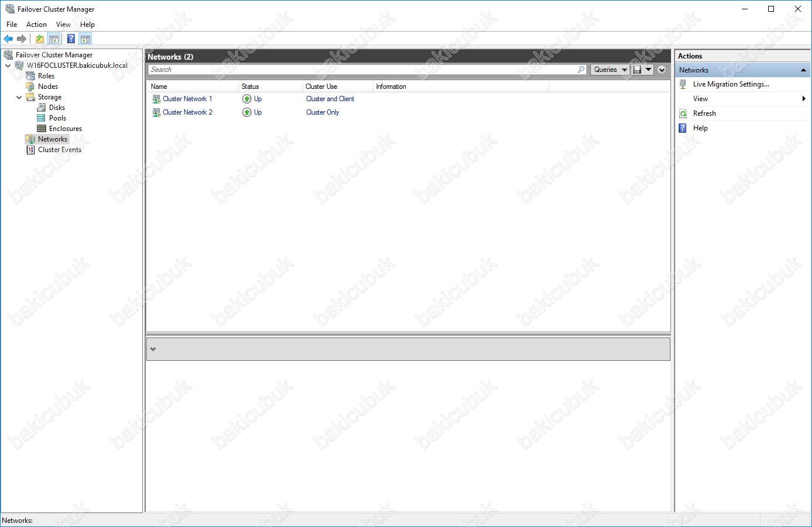Click the Cluster Events icon in the tree
The image size is (812, 527).
click(x=30, y=150)
